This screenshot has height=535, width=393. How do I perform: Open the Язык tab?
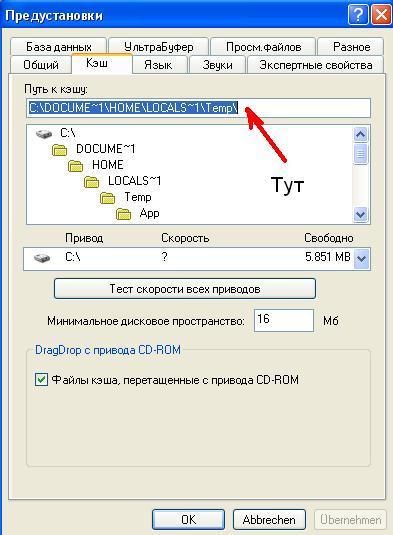(160, 65)
